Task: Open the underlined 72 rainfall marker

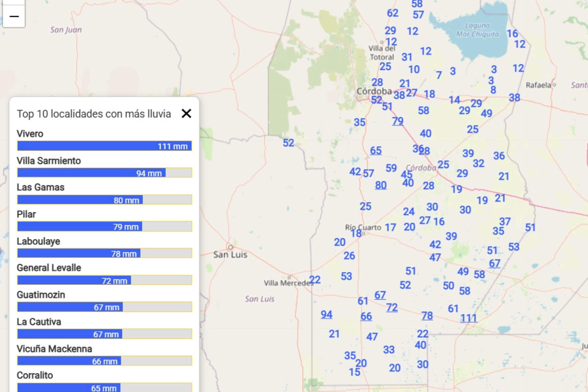Action: (x=392, y=308)
